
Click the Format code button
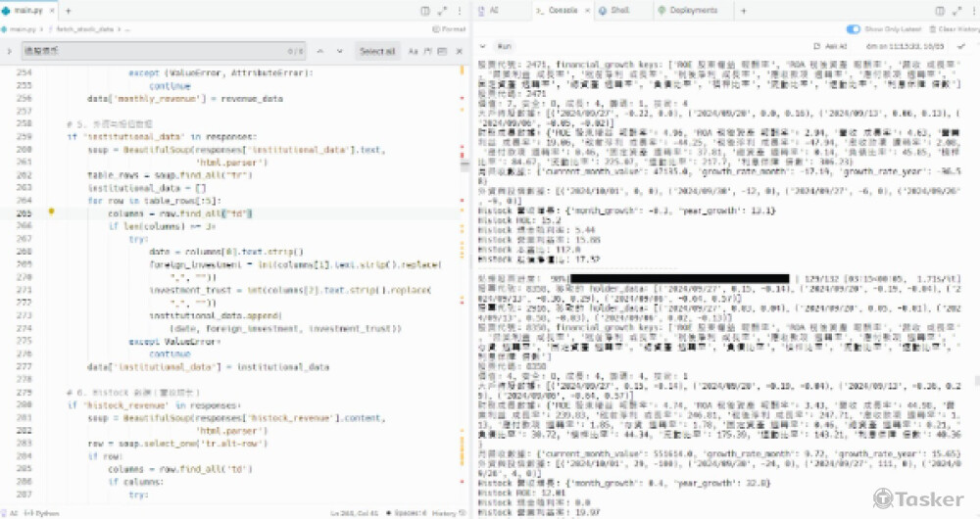pos(449,28)
